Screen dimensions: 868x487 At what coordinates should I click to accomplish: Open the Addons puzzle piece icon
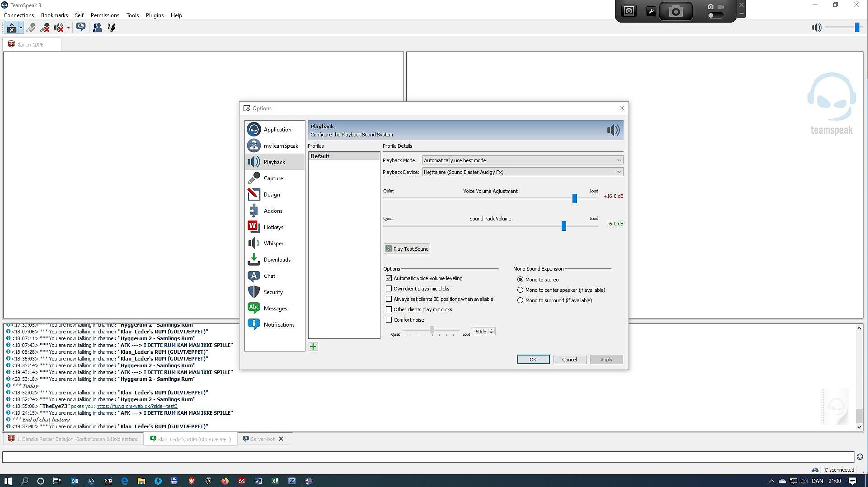[254, 211]
